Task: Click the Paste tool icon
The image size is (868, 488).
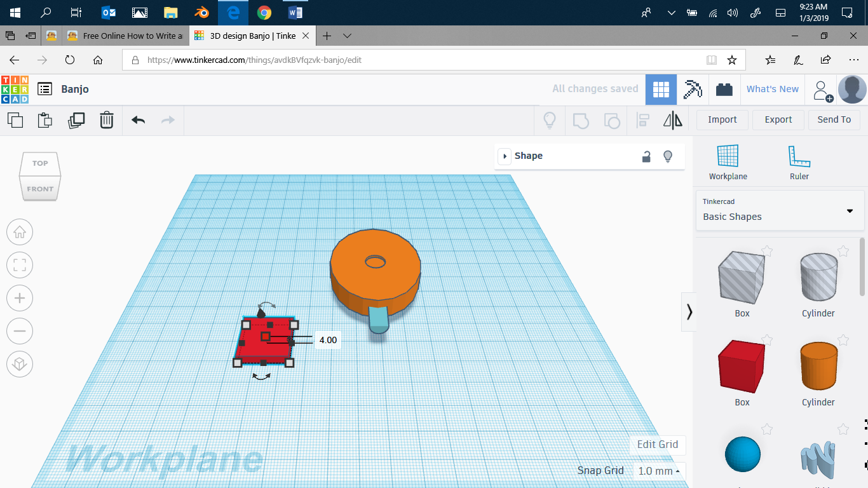Action: pyautogui.click(x=45, y=119)
